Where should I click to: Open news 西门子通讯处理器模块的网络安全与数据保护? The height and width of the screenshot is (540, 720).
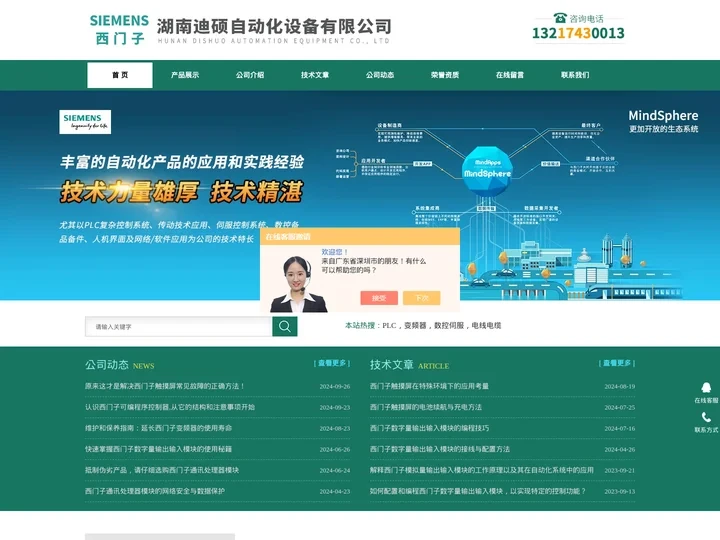click(155, 491)
